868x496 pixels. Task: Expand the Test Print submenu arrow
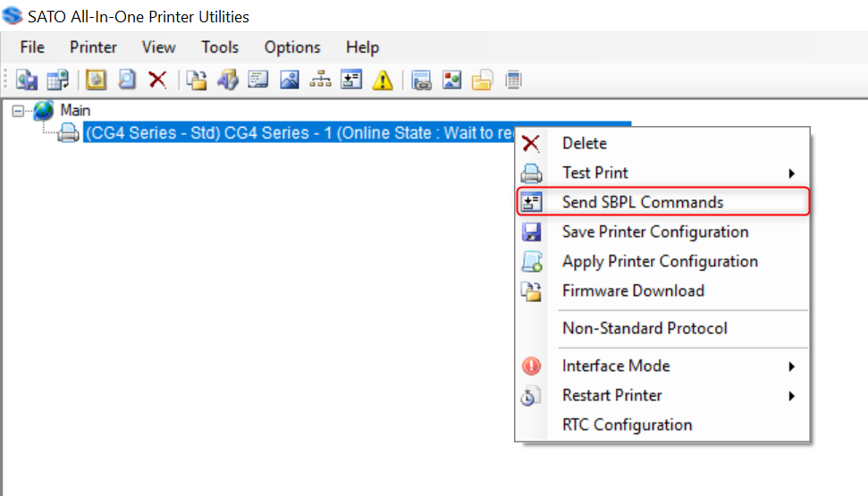coord(792,173)
